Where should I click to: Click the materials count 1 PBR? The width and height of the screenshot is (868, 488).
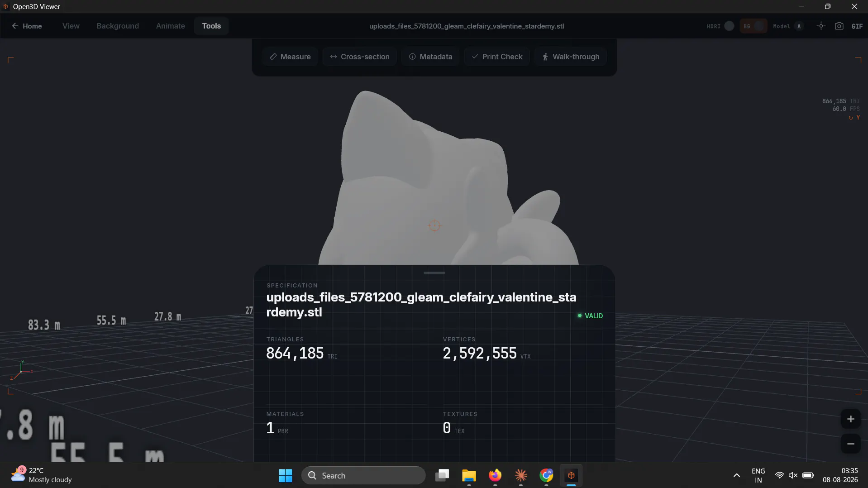(x=277, y=428)
